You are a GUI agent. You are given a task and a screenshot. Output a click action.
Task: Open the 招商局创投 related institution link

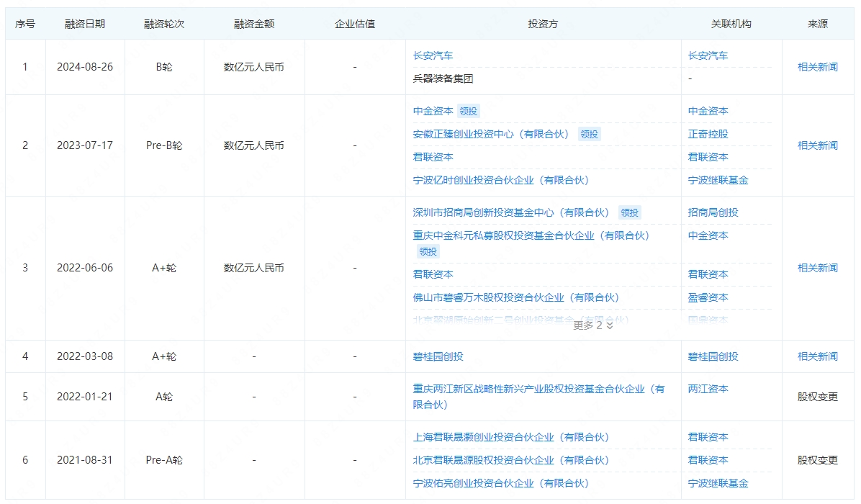tap(713, 212)
